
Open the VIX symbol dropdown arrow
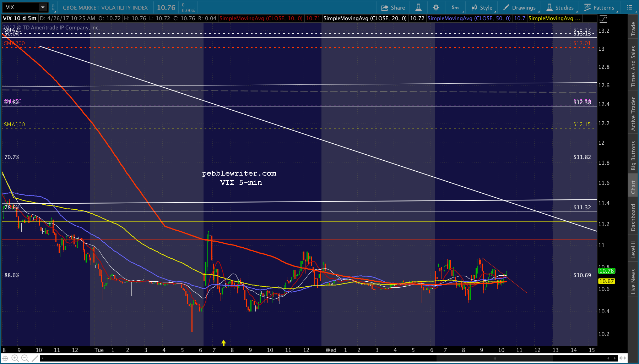(43, 7)
